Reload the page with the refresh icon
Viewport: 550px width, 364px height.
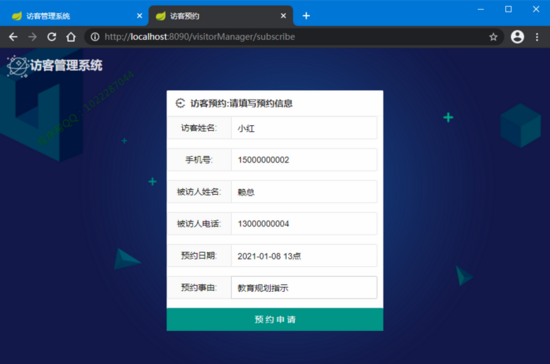(x=52, y=37)
